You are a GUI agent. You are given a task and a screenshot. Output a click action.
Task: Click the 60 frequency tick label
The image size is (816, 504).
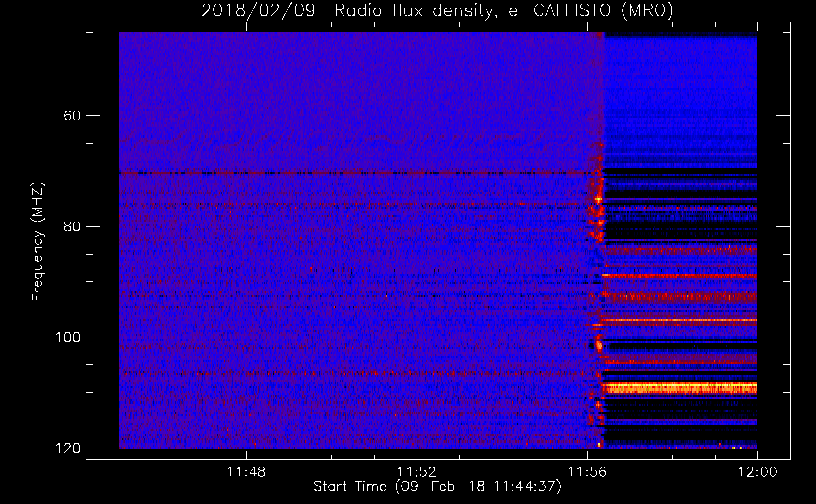(72, 116)
